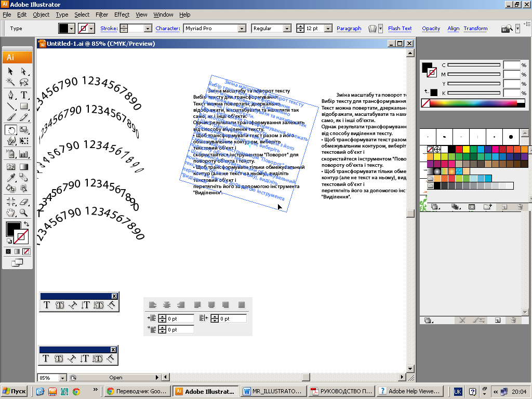Enable Align Left in paragraph panel

pyautogui.click(x=153, y=304)
